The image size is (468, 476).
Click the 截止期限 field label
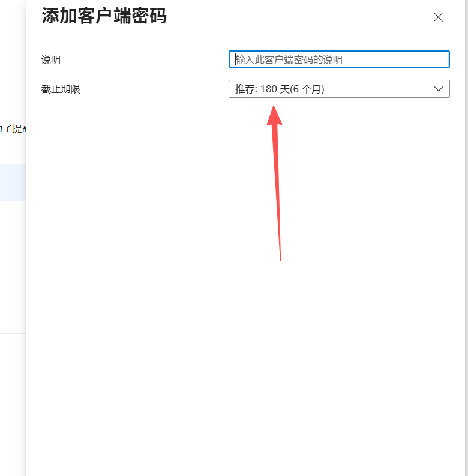61,89
